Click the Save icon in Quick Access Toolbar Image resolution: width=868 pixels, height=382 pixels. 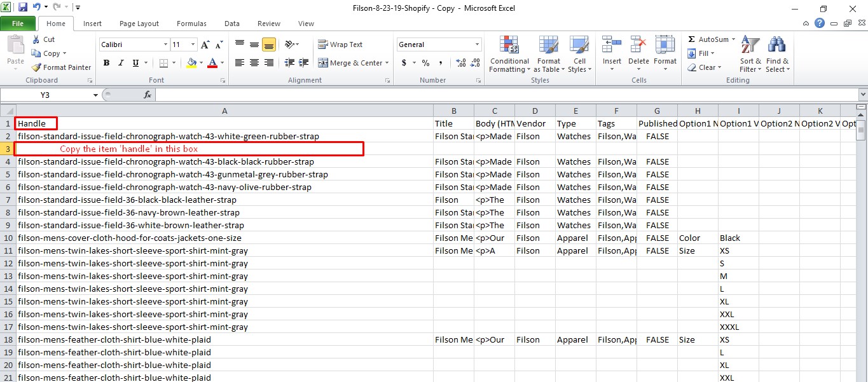[x=23, y=8]
